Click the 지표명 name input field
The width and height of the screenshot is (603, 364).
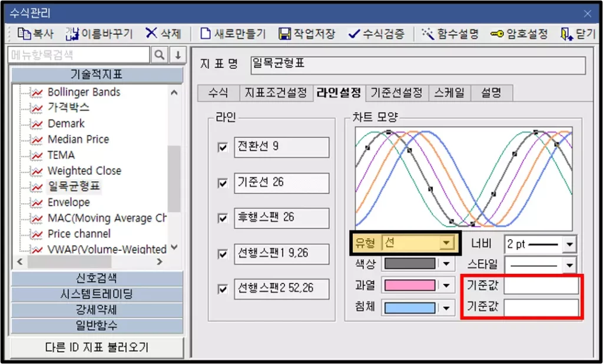click(418, 65)
